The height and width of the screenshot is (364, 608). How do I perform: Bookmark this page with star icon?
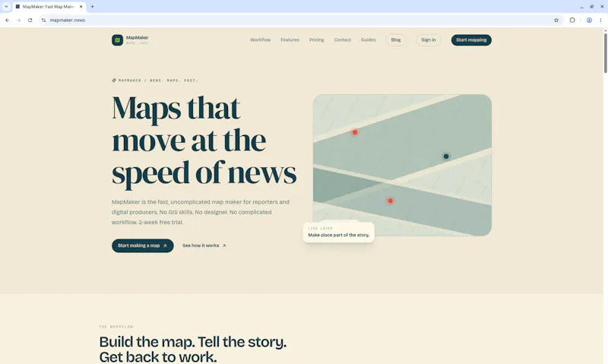pyautogui.click(x=556, y=21)
